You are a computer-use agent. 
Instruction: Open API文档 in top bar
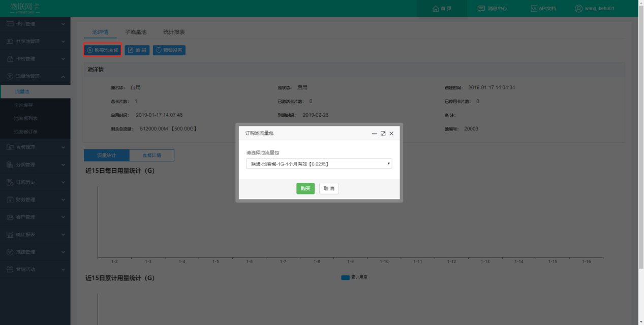[x=543, y=9]
